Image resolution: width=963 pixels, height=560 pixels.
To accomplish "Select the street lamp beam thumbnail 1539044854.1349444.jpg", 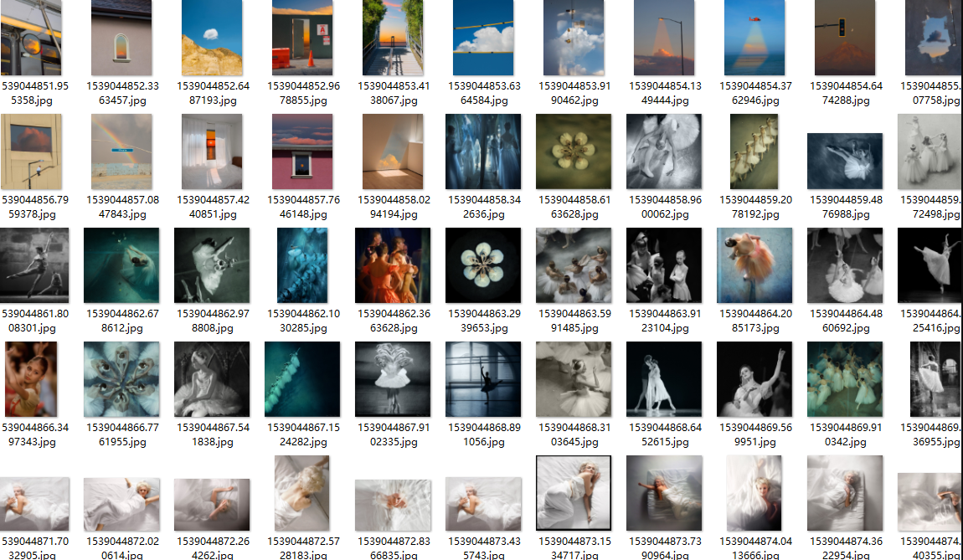I will (x=664, y=38).
